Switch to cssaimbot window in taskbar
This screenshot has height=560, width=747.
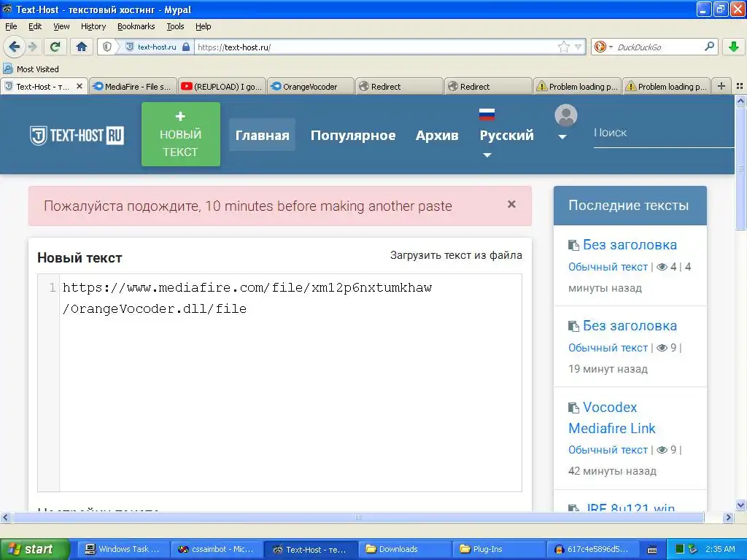(216, 549)
